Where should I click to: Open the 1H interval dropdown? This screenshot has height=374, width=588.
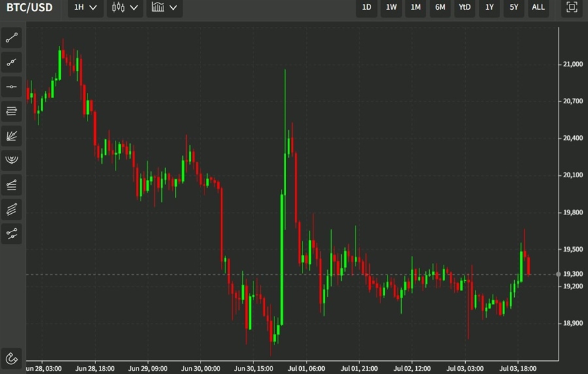pos(86,7)
